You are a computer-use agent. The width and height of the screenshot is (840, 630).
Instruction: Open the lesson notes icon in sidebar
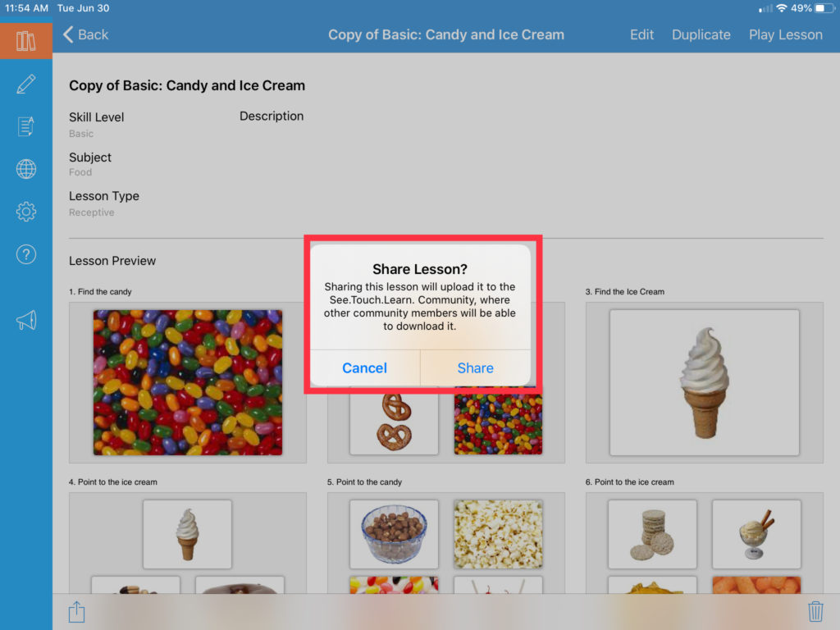click(25, 126)
